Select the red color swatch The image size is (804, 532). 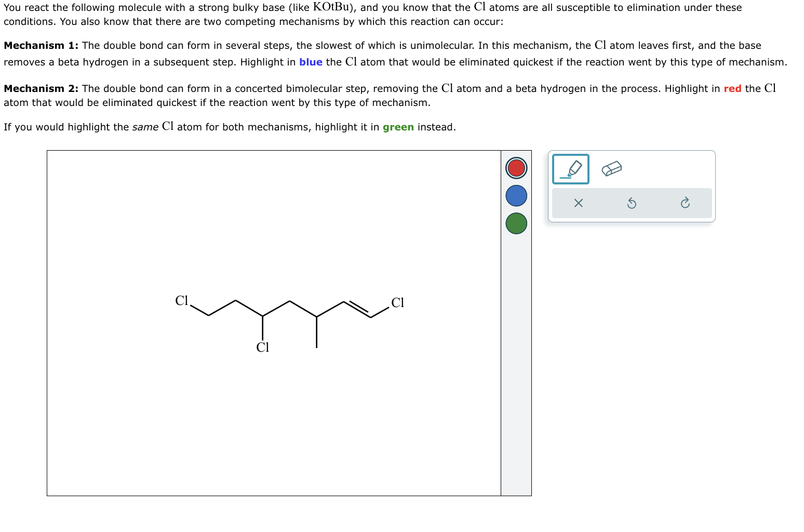[516, 168]
